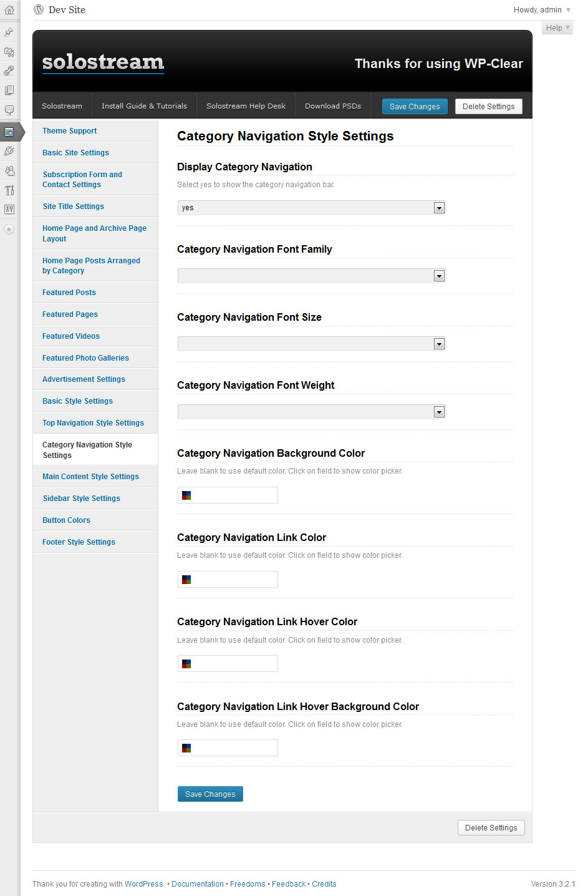Open Download PSDs menu item
The image size is (588, 896).
pyautogui.click(x=333, y=106)
